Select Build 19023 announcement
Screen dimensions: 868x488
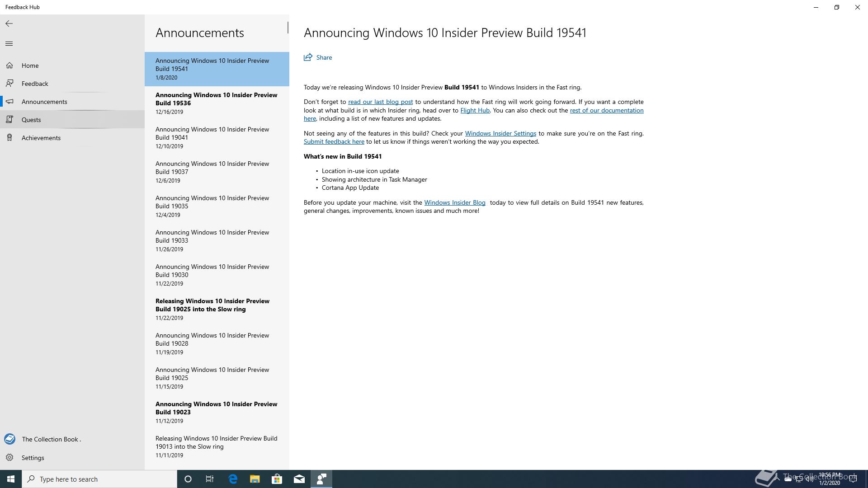tap(217, 413)
